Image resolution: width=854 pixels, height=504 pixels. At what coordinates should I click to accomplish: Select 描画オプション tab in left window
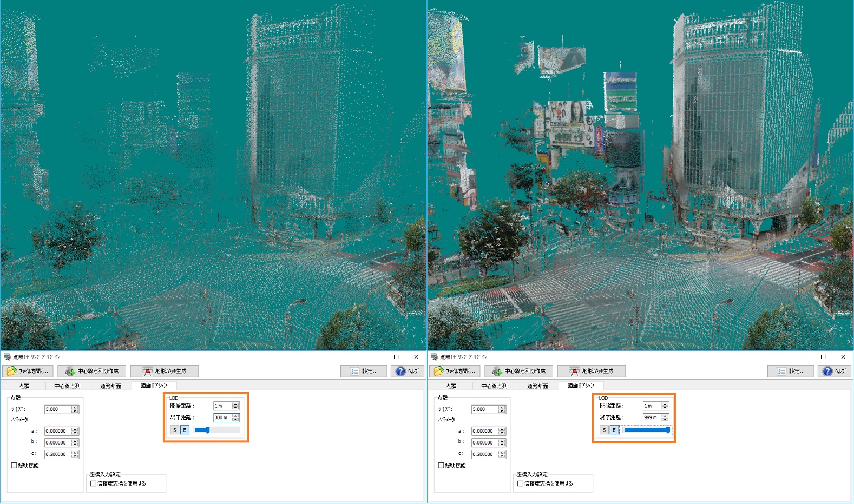click(154, 386)
